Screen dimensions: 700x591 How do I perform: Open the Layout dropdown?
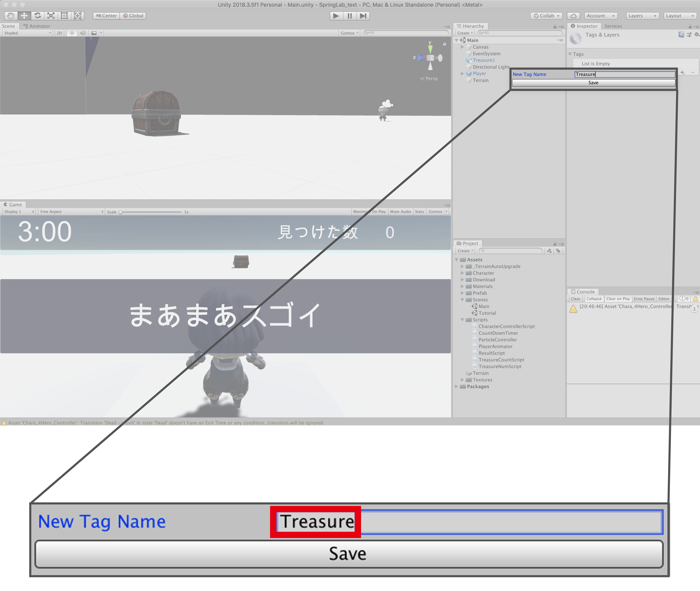click(680, 15)
